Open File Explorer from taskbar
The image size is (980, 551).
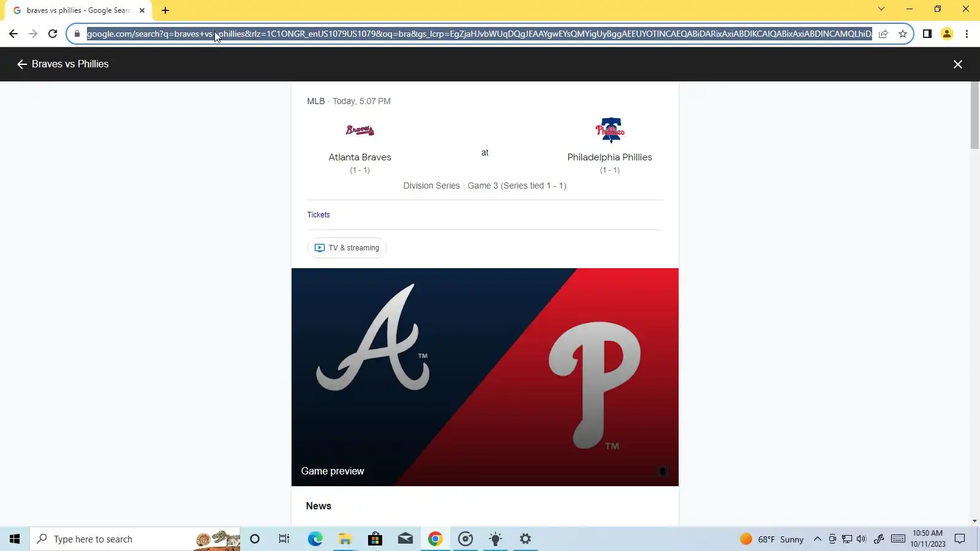point(345,539)
